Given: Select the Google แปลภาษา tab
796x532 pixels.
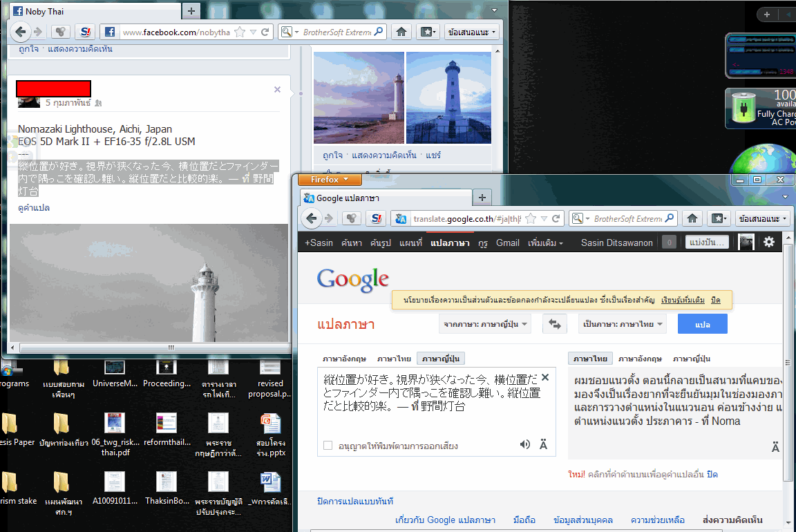Looking at the screenshot, I should point(386,198).
